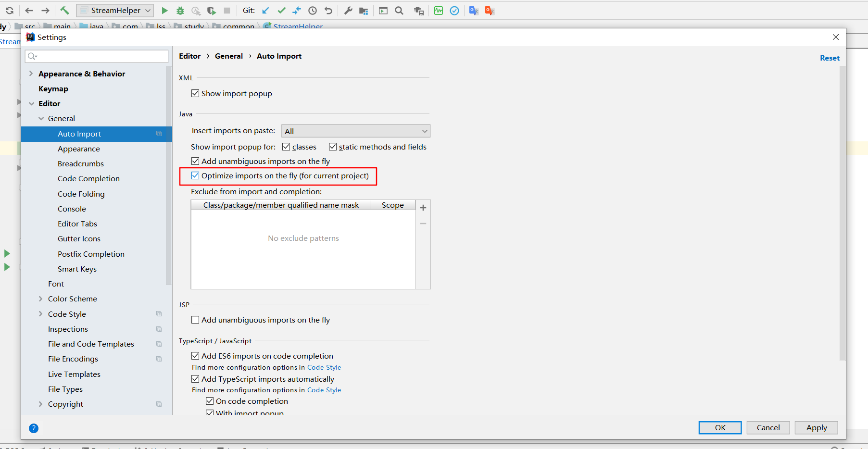Click the blue circled checkmark toolbar icon

coord(454,11)
